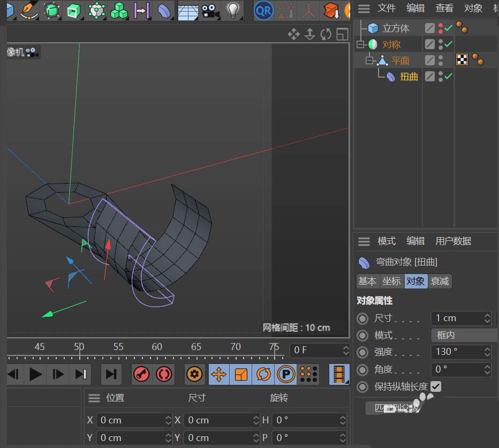Toggle 立方体 visibility dots
This screenshot has height=448, width=499.
[441, 28]
